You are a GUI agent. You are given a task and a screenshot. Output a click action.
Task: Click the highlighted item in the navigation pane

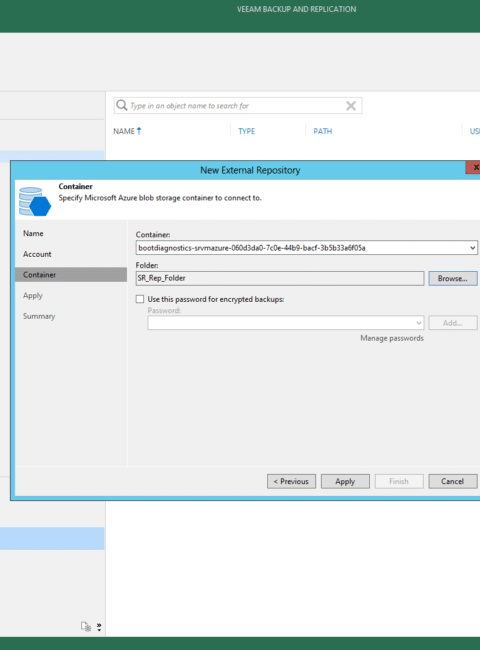click(52, 538)
